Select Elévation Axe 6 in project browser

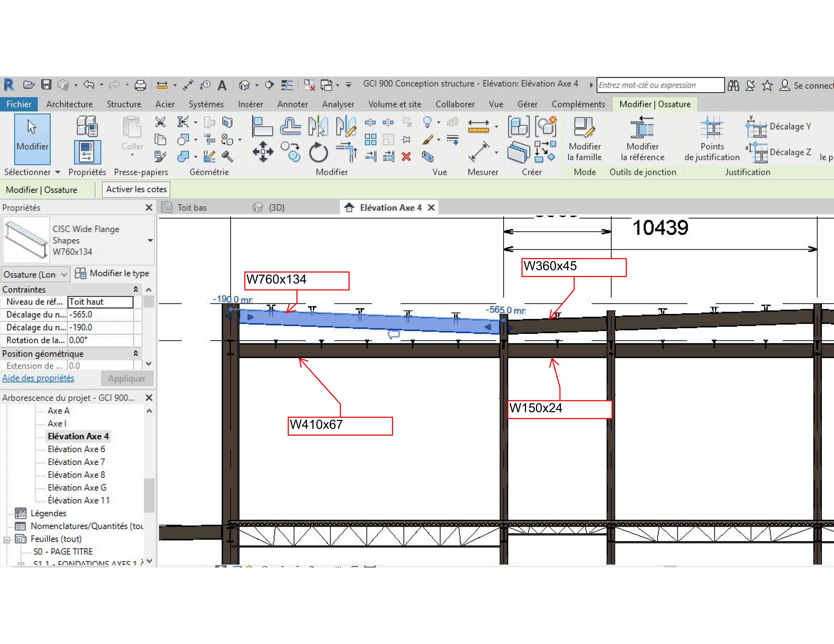click(76, 449)
